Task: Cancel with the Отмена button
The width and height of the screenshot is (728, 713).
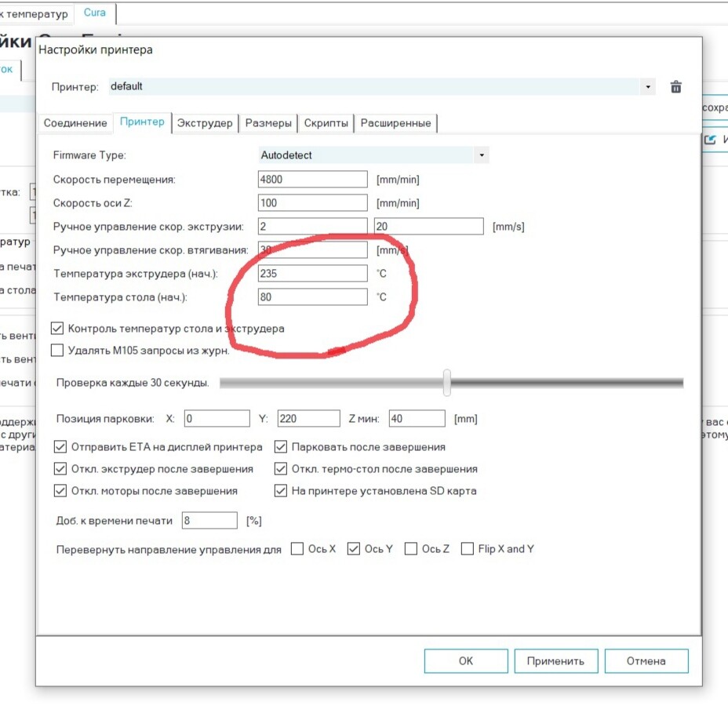Action: click(x=646, y=661)
